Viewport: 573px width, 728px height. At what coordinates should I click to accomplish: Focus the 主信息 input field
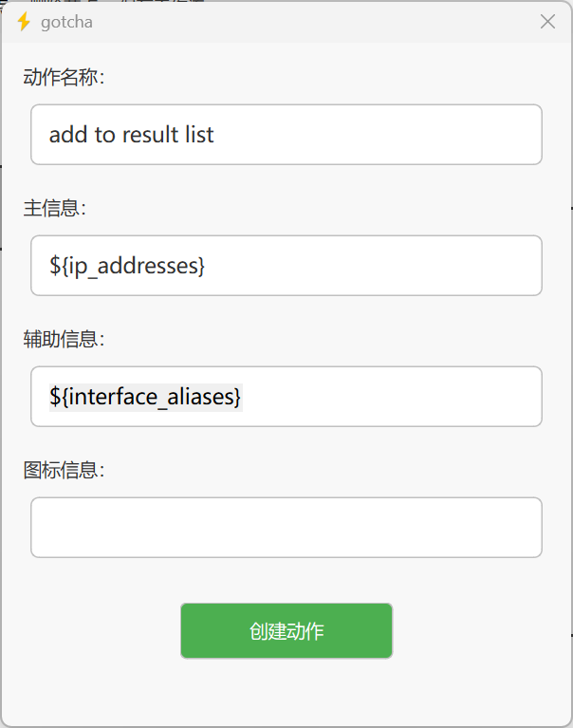pyautogui.click(x=286, y=266)
